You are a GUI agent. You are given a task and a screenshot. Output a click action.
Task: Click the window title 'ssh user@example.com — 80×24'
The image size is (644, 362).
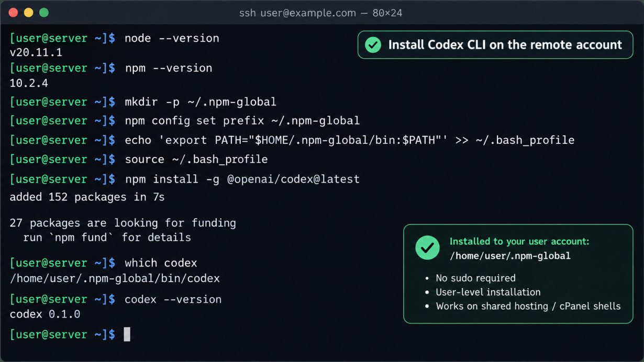[321, 13]
